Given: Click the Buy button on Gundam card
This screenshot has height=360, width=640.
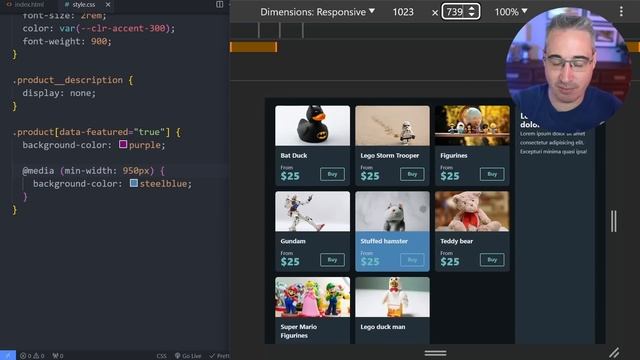Looking at the screenshot, I should (332, 260).
